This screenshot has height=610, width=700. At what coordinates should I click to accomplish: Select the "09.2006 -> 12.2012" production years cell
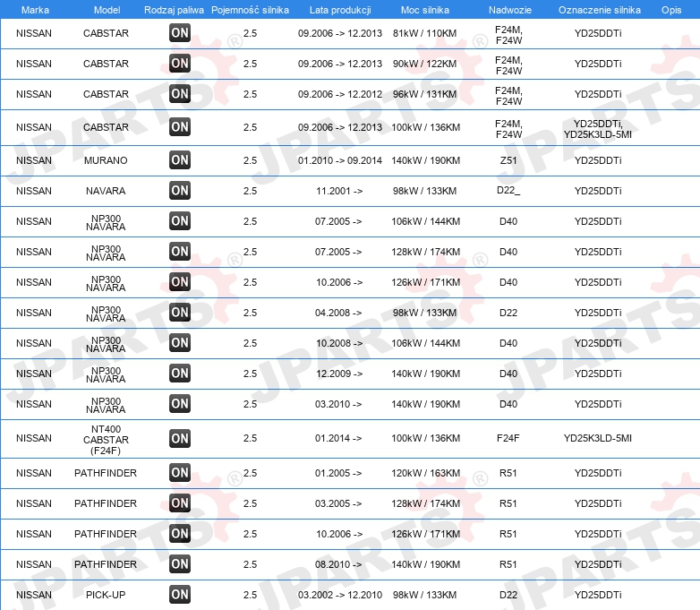340,94
